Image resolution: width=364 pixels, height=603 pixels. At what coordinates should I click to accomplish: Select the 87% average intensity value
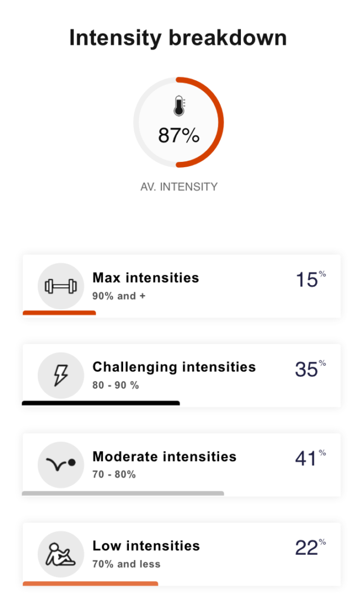pyautogui.click(x=179, y=135)
